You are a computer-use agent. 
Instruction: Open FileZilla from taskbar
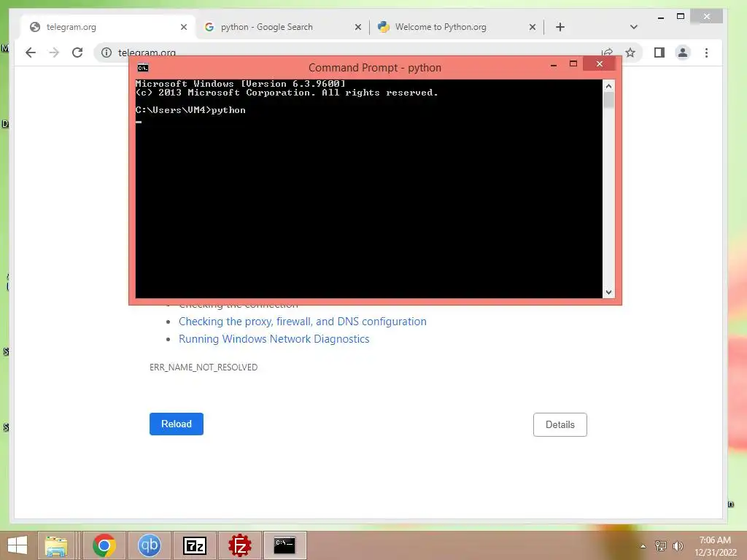[x=239, y=545]
